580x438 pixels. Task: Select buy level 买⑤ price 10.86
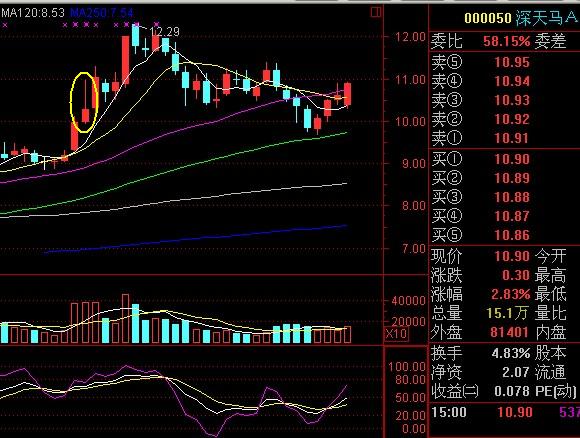[512, 235]
